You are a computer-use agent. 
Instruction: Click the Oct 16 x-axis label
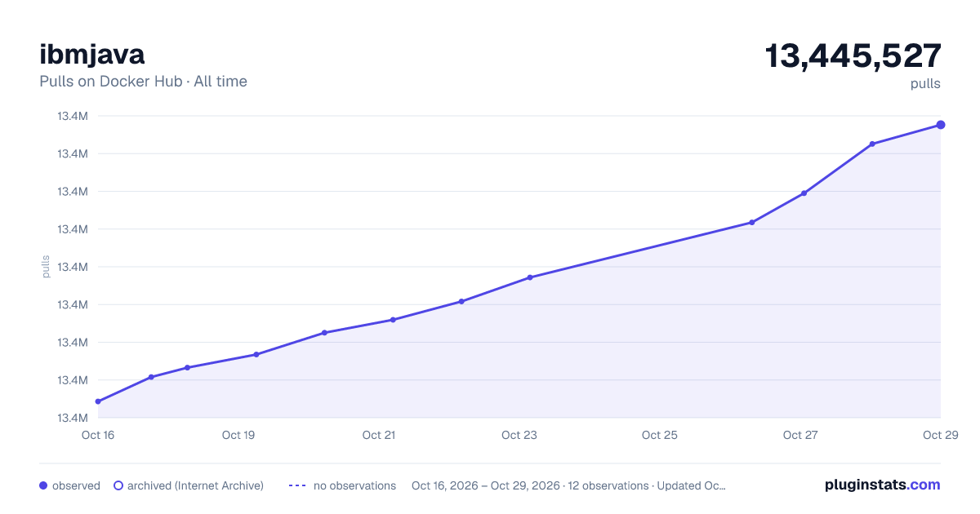[98, 435]
